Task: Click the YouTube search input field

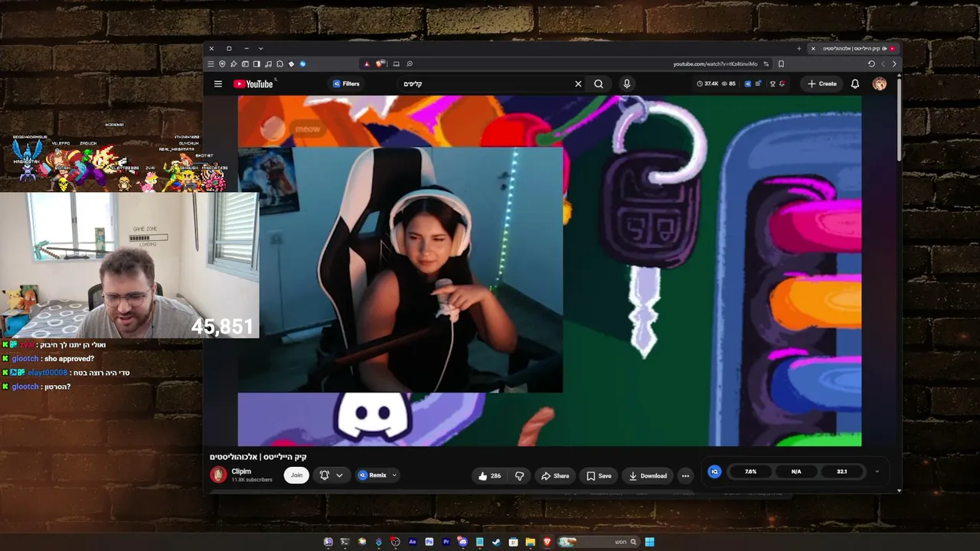Action: coord(486,84)
